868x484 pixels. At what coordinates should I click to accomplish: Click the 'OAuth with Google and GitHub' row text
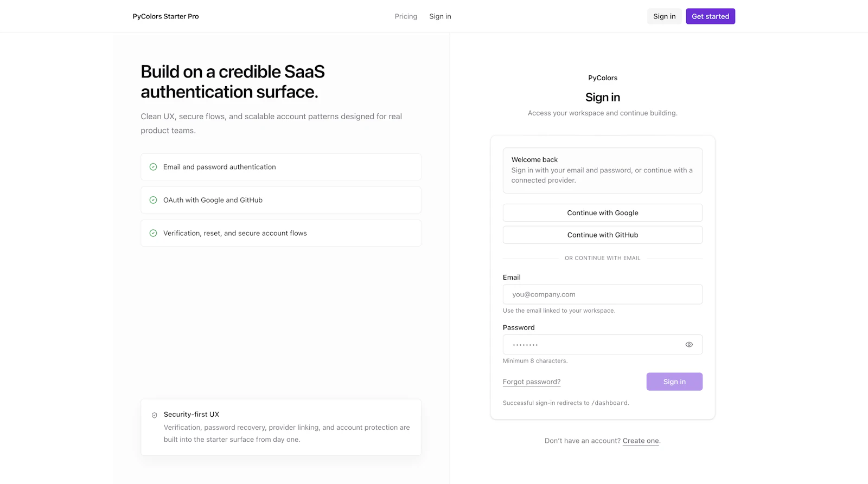tap(213, 200)
